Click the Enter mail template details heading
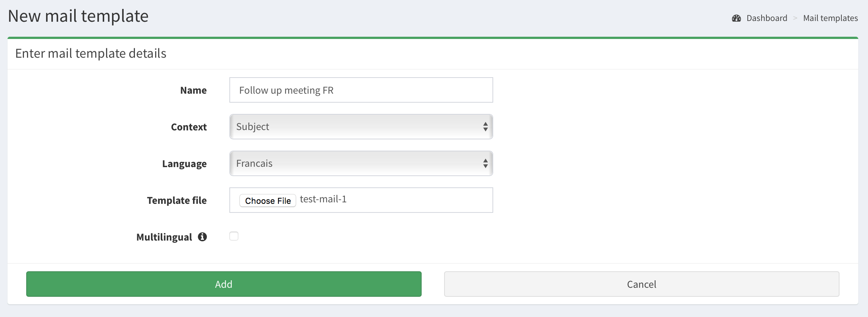This screenshot has height=317, width=868. pyautogui.click(x=91, y=54)
